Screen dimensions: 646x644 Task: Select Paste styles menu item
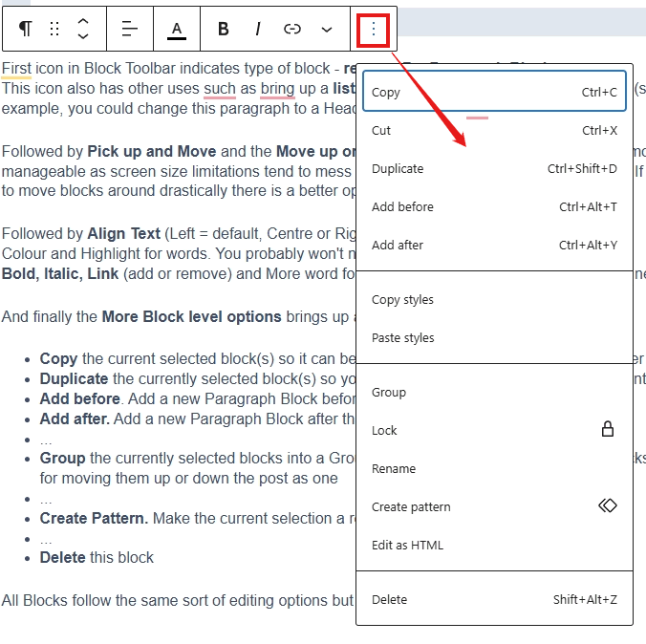(x=494, y=338)
